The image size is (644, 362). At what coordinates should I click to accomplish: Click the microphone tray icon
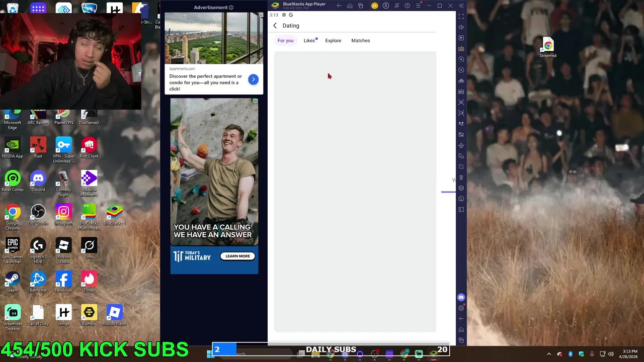click(x=592, y=354)
